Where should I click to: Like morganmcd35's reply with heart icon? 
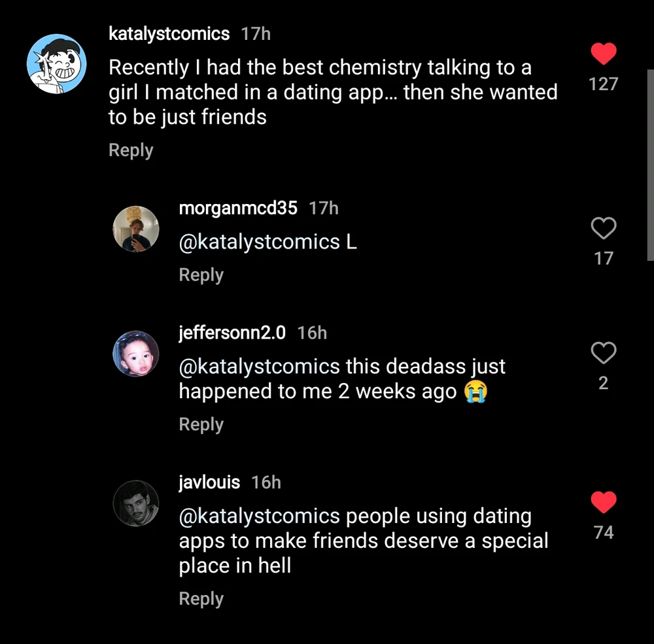603,228
